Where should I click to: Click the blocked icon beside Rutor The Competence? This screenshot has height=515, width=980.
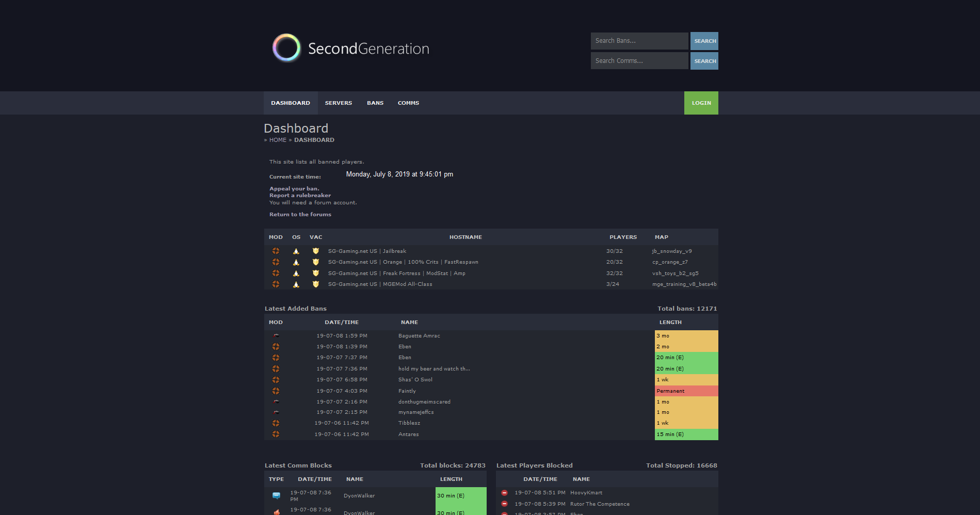(x=504, y=504)
